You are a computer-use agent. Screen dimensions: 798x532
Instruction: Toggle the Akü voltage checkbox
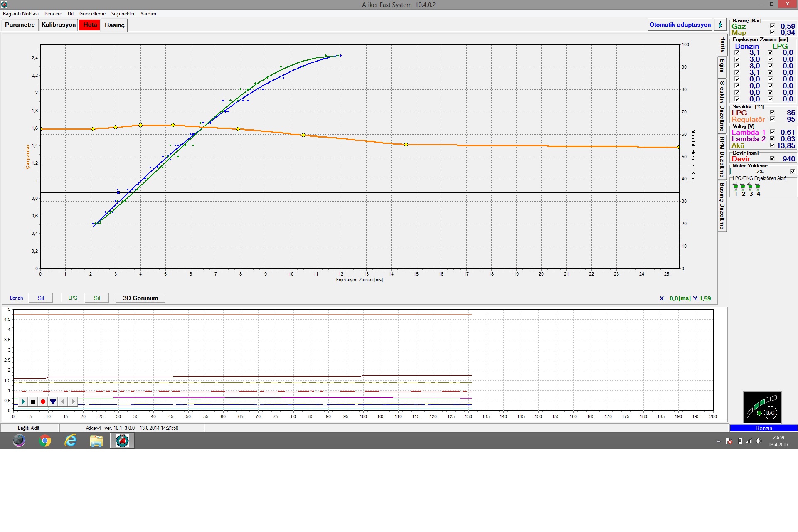coord(772,145)
